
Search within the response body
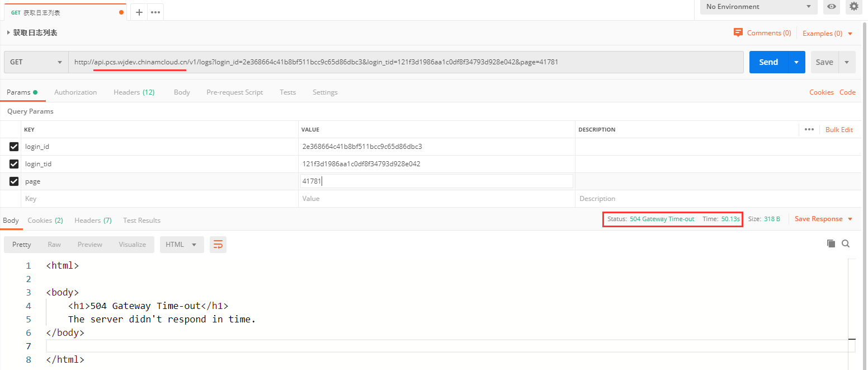[x=846, y=243]
